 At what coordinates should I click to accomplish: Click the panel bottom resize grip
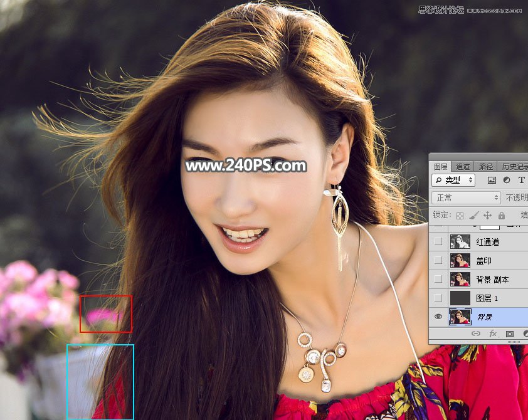[x=514, y=342]
